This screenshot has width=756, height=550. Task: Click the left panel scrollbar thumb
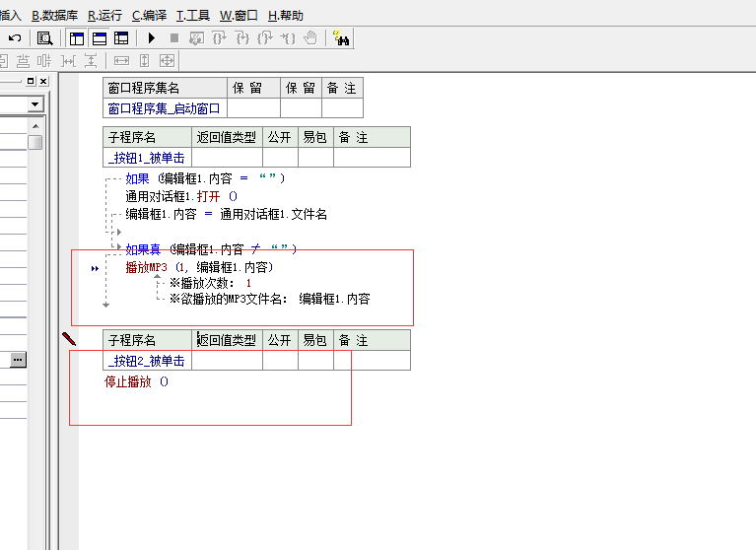35,142
